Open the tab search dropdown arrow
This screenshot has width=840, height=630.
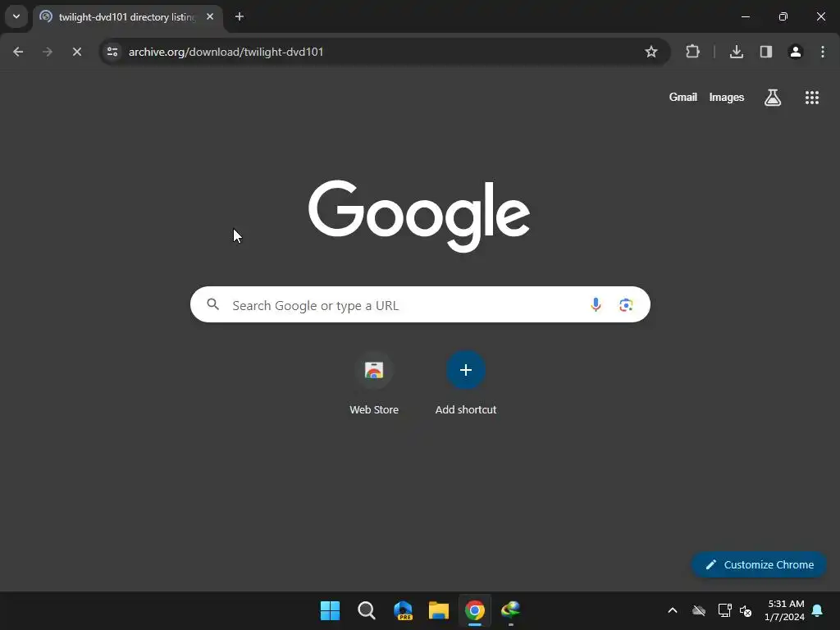coord(16,16)
